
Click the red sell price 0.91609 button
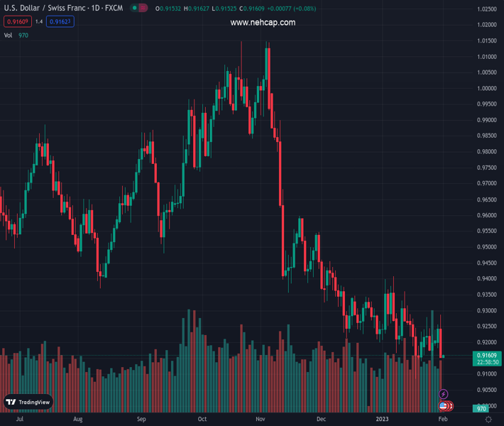(15, 22)
